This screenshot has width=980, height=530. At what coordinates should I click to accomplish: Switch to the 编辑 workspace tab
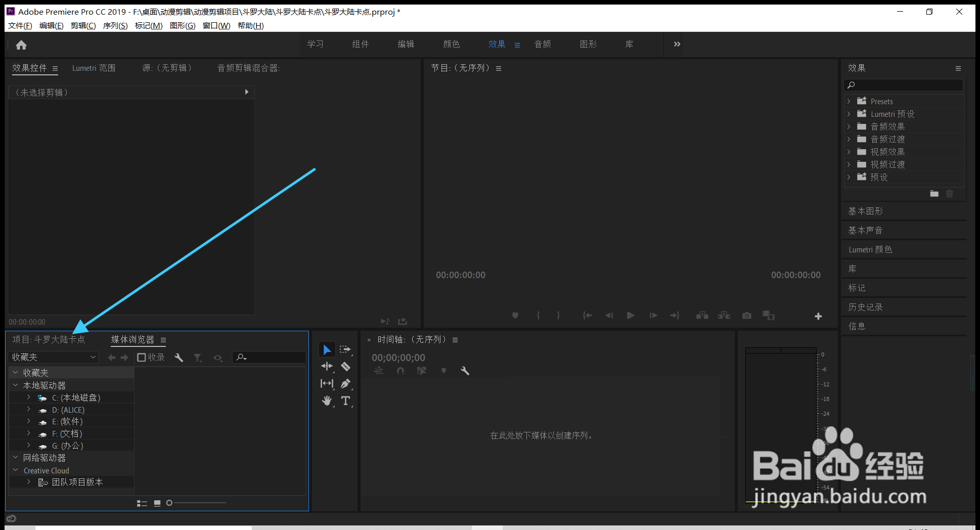coord(406,45)
